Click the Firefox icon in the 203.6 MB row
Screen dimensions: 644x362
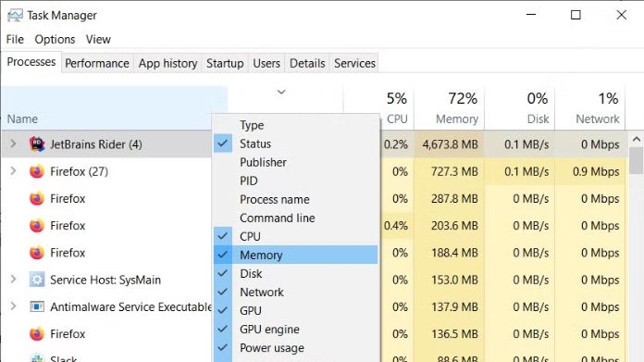click(x=37, y=226)
